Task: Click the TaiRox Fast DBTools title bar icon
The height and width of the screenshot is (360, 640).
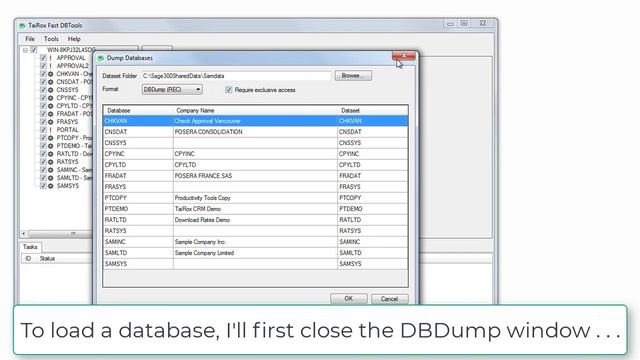Action: pos(22,25)
